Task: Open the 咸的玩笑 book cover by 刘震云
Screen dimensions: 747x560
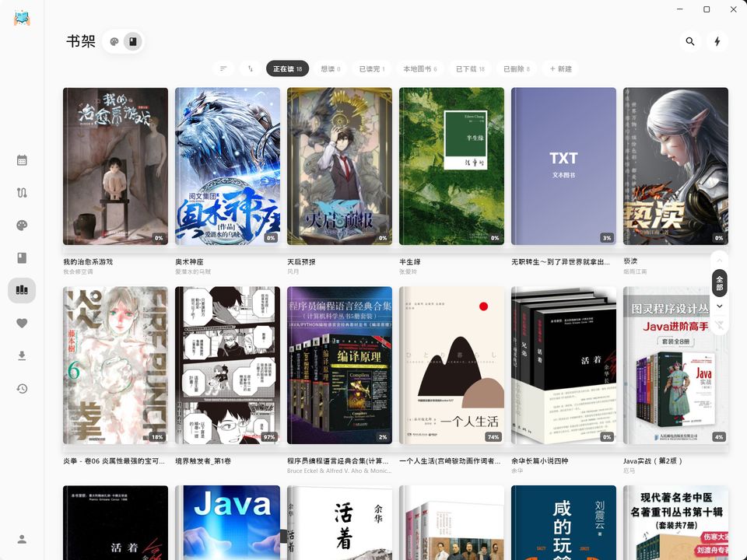Action: tap(563, 523)
